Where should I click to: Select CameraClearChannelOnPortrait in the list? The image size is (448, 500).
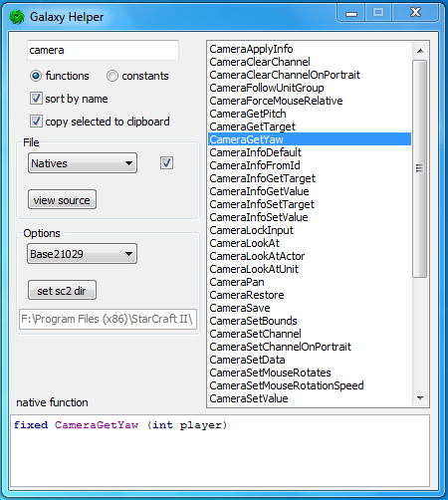[x=310, y=75]
